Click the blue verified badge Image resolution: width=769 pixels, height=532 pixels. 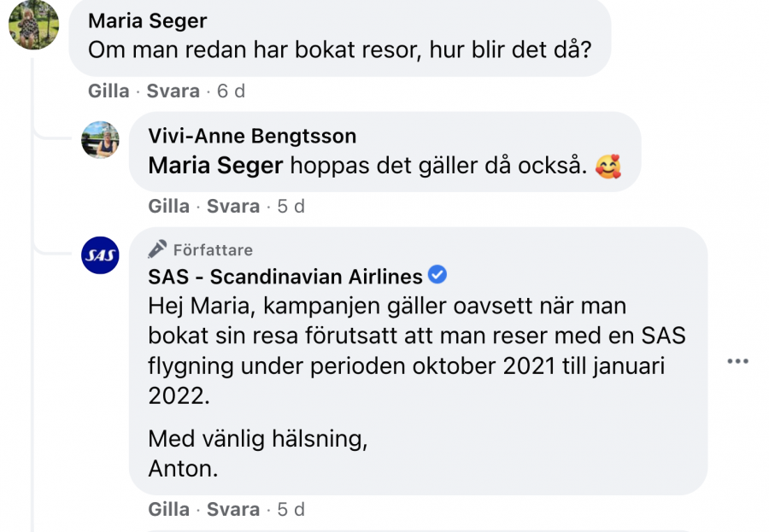point(437,276)
